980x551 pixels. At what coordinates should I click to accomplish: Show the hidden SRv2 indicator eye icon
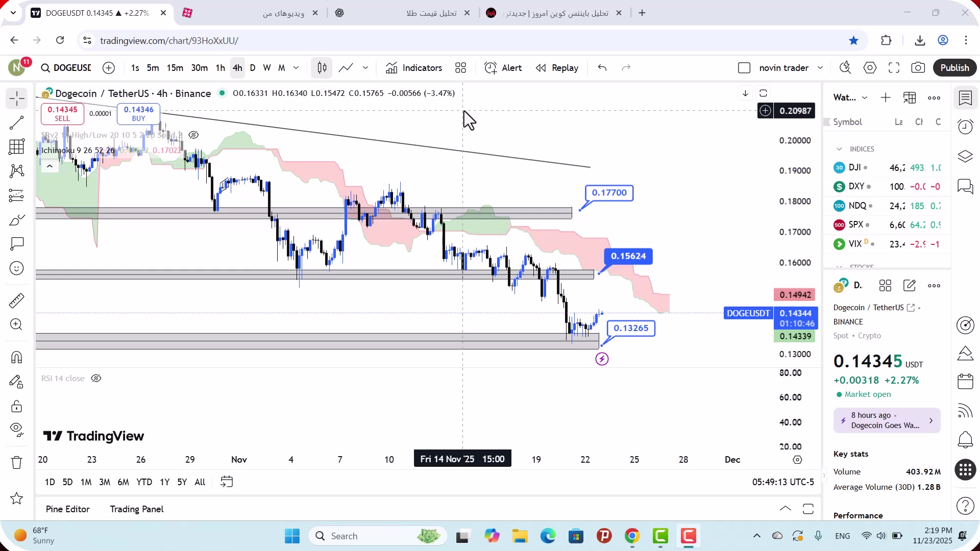193,135
